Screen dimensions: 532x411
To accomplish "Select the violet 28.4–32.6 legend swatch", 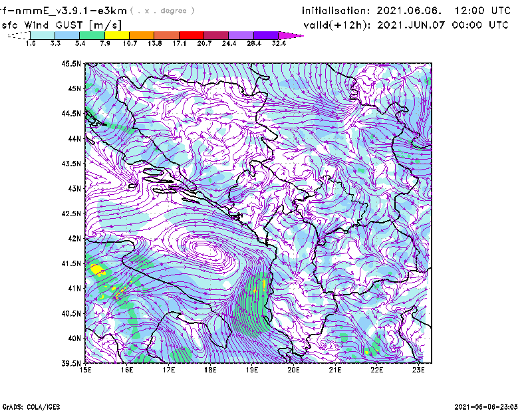I will (265, 35).
